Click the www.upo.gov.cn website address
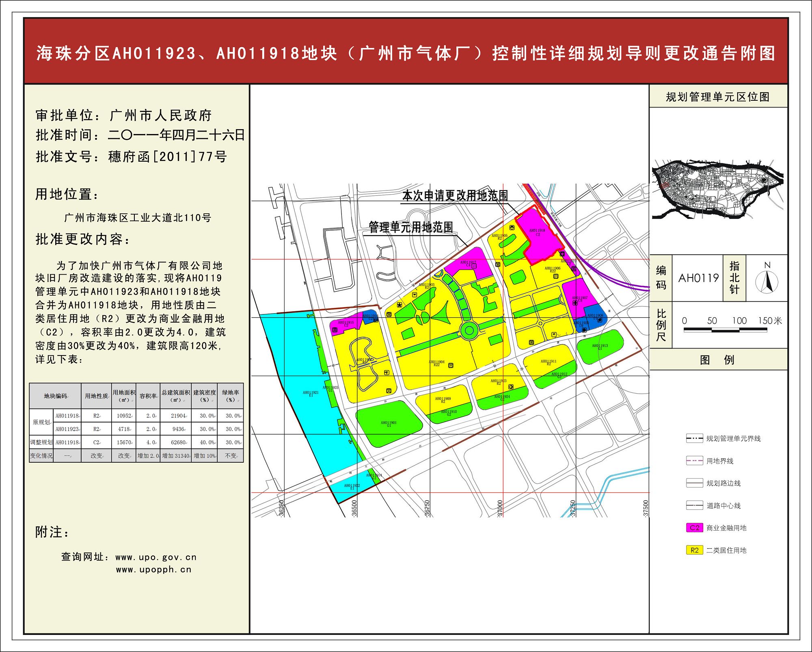 tap(156, 557)
